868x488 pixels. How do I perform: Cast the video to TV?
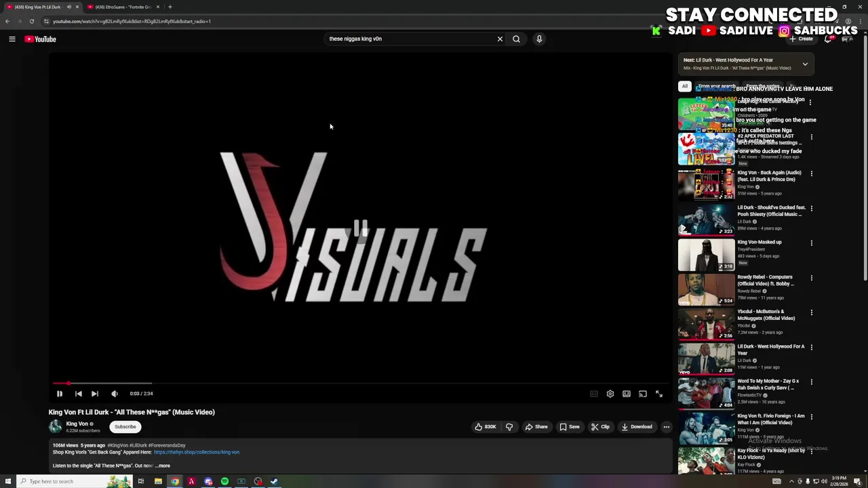pos(643,394)
